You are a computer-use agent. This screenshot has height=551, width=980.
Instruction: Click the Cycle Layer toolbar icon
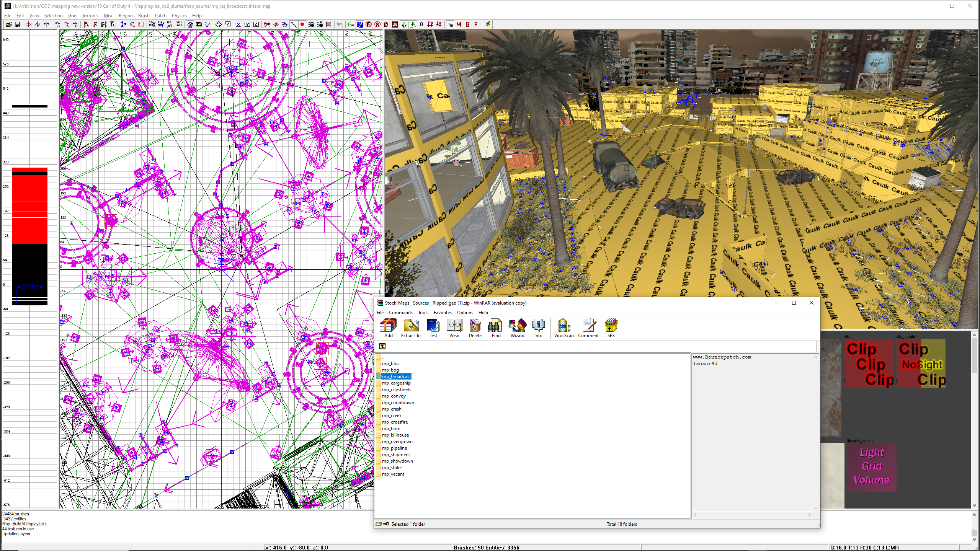(179, 24)
